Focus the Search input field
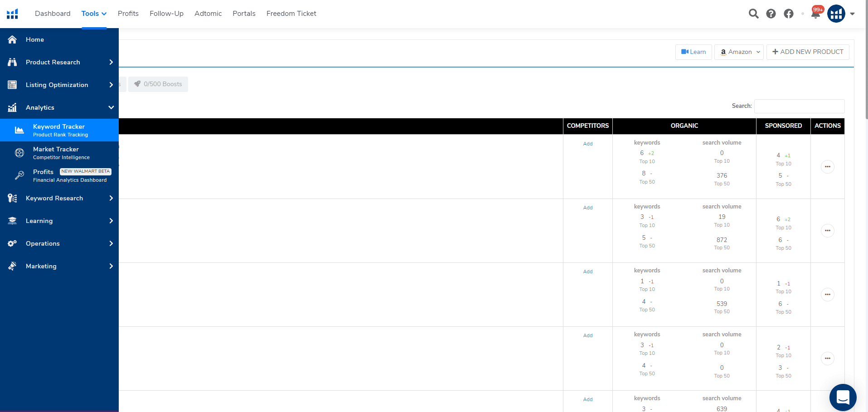Viewport: 868px width, 412px height. pos(799,106)
